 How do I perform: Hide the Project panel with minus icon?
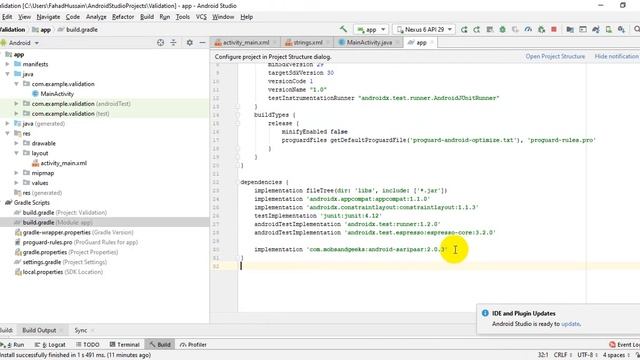coord(202,42)
